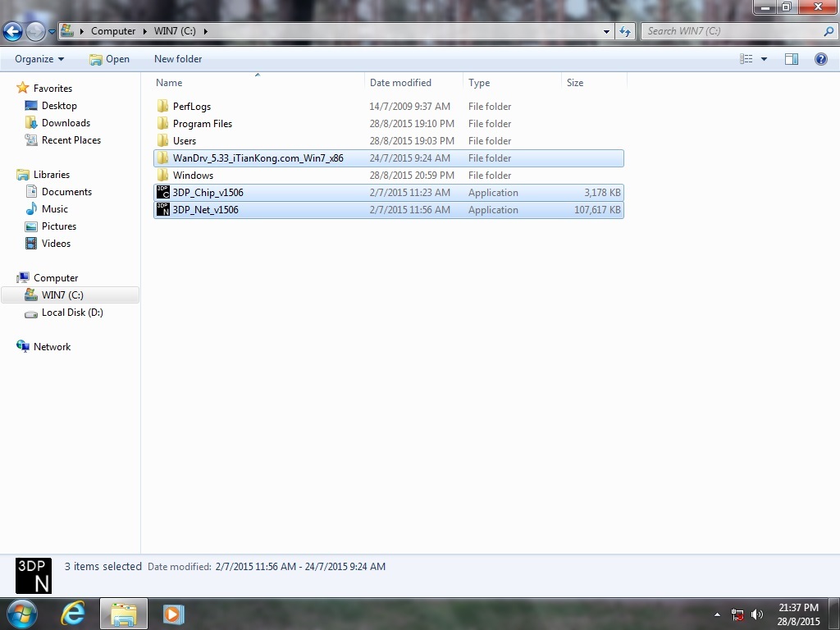Open the recent pages dropdown arrow
Viewport: 840px width, 630px height.
tap(52, 32)
